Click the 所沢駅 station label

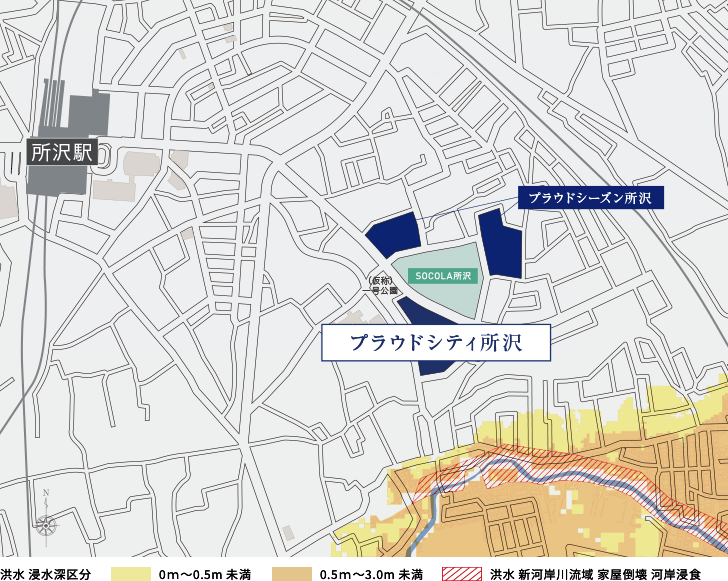(x=62, y=151)
